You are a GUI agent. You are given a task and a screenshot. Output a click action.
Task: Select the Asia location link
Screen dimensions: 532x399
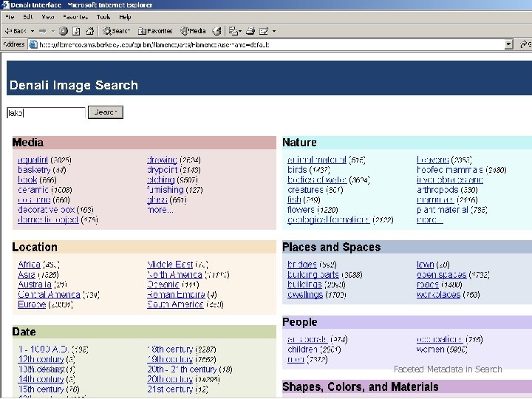(x=26, y=274)
